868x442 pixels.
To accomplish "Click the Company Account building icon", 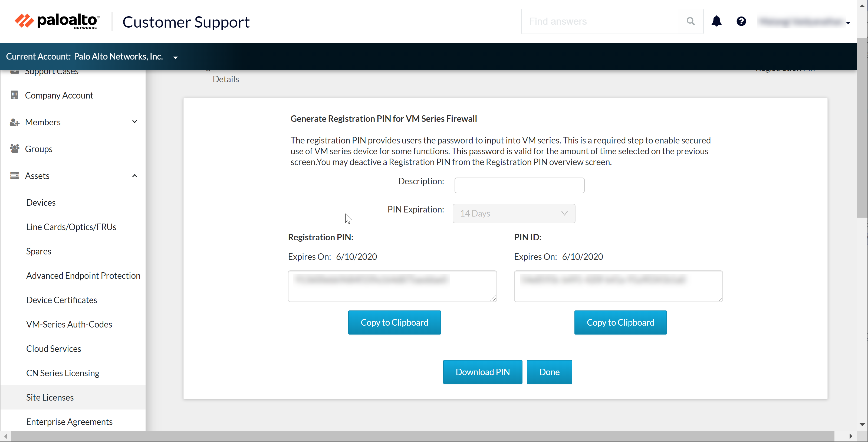I will [x=14, y=95].
